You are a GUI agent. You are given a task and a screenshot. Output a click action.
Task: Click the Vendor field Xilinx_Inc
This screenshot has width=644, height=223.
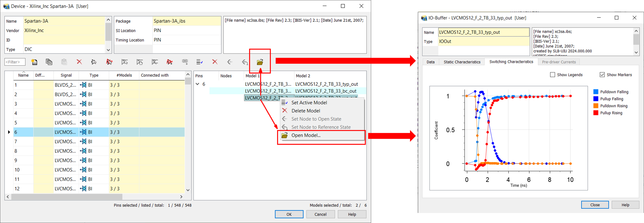click(64, 30)
